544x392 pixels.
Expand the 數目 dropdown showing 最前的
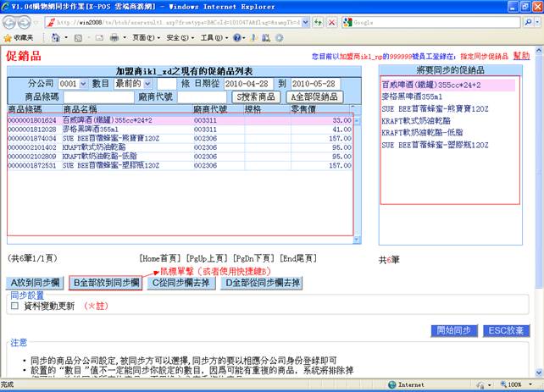point(136,84)
